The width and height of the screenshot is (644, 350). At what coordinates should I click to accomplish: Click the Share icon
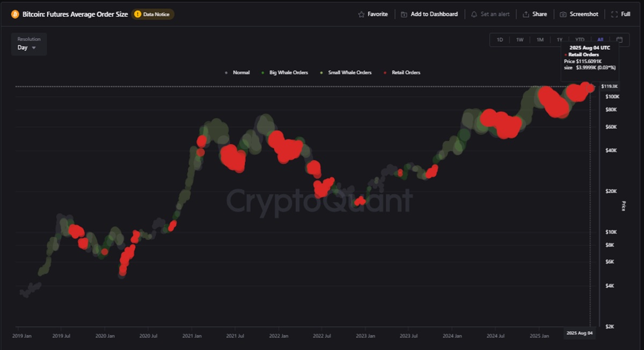pos(526,14)
